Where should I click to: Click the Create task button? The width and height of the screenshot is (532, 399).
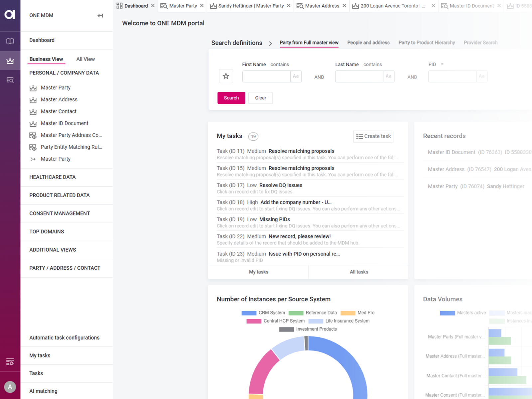(373, 136)
